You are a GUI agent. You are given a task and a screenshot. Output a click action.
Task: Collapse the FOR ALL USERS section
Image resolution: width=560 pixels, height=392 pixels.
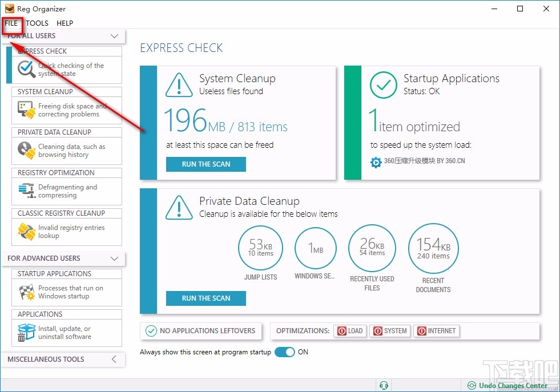pos(114,36)
